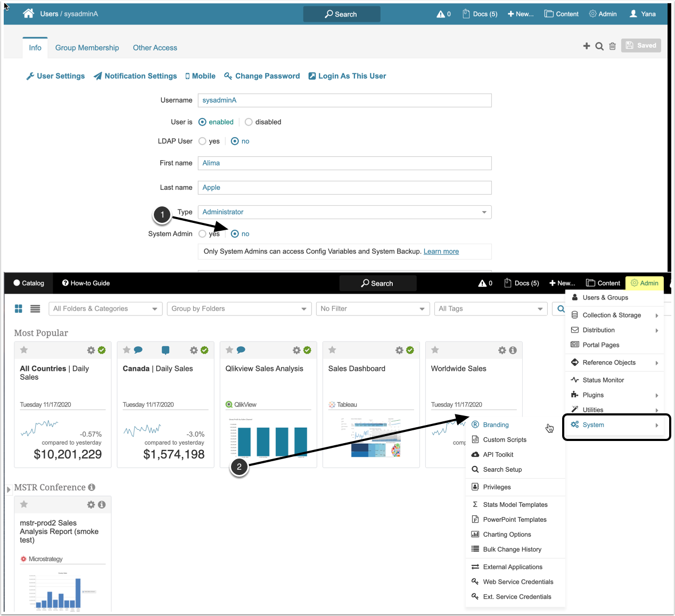This screenshot has width=675, height=616.
Task: Open How-to Guide in black header
Action: pyautogui.click(x=86, y=283)
